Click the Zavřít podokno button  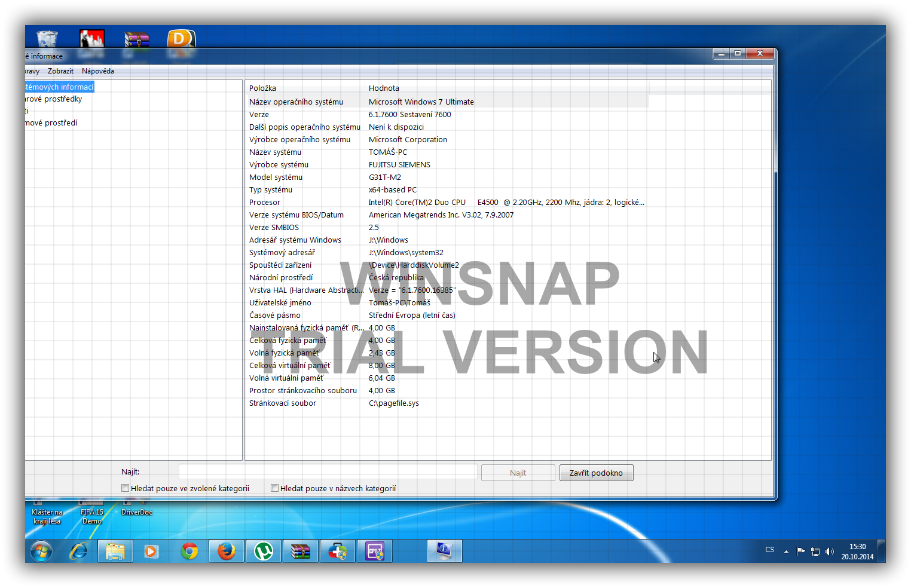pyautogui.click(x=596, y=473)
